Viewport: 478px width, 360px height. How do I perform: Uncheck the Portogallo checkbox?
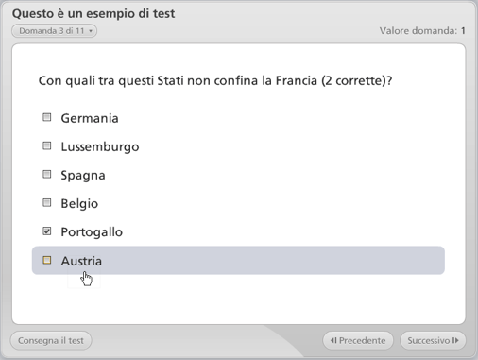47,231
